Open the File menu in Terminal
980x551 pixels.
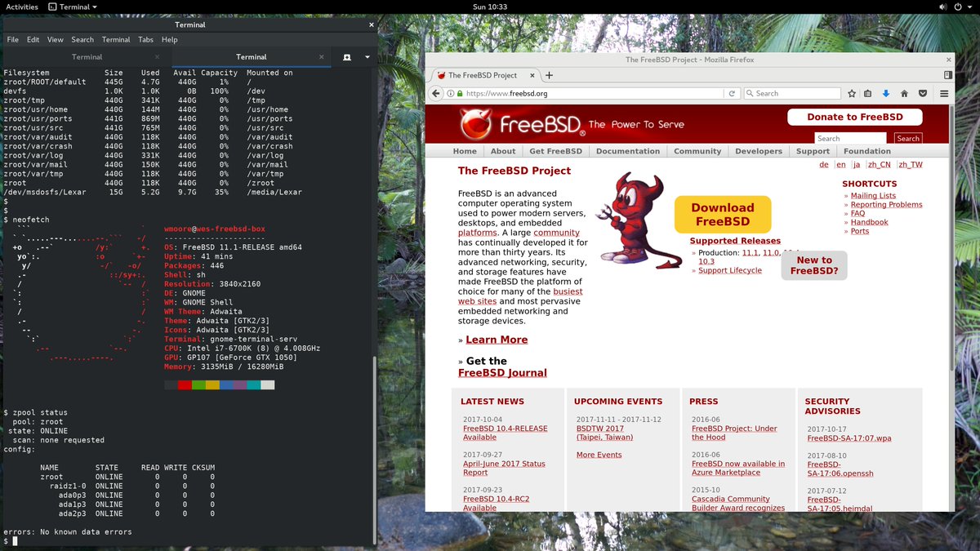(12, 39)
